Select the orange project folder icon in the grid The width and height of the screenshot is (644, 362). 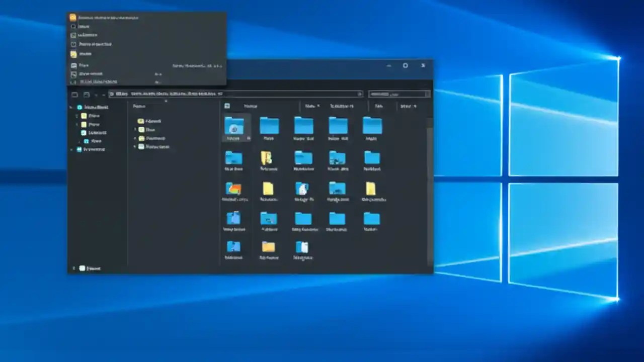(x=233, y=188)
